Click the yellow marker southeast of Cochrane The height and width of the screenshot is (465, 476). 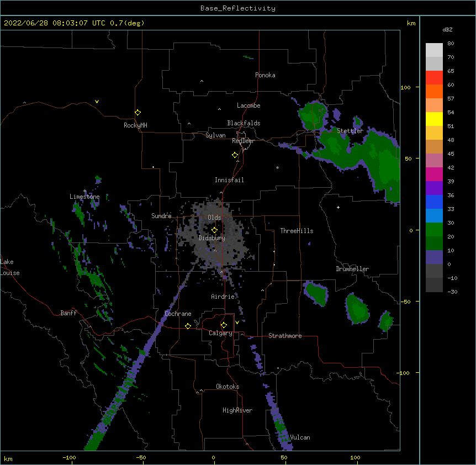188,326
